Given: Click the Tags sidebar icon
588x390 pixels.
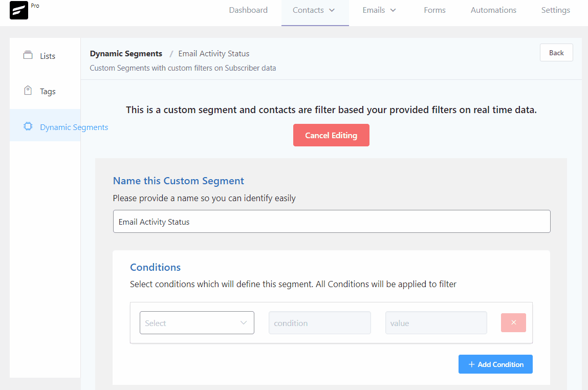Looking at the screenshot, I should [x=28, y=91].
